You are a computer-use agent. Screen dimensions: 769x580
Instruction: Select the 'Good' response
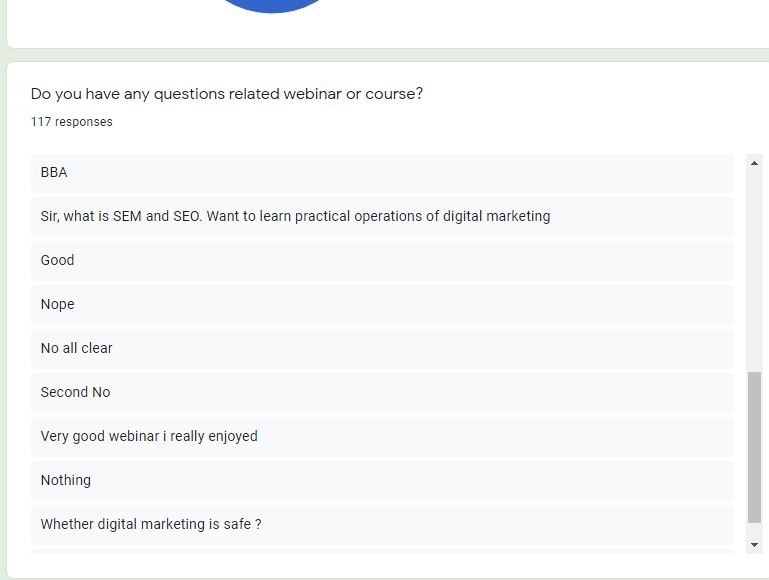pos(382,260)
